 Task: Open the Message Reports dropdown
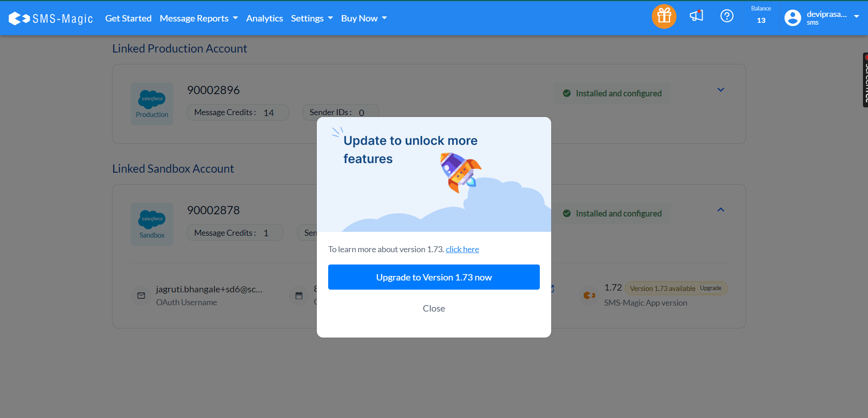click(198, 18)
